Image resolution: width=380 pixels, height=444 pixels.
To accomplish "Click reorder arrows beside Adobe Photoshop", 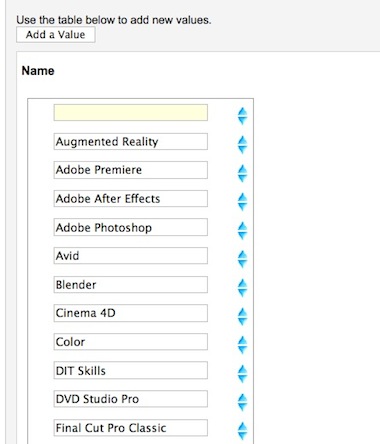I will pos(242,231).
